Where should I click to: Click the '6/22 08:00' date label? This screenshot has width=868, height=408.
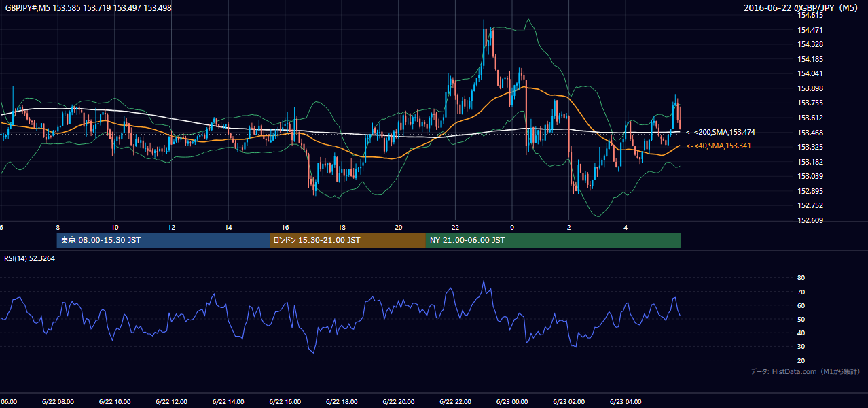[57, 401]
